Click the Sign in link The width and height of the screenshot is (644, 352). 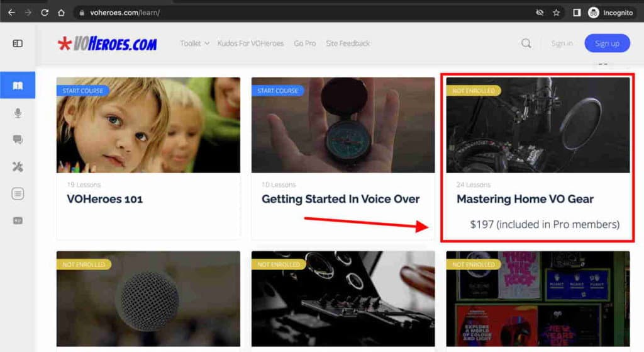(562, 43)
